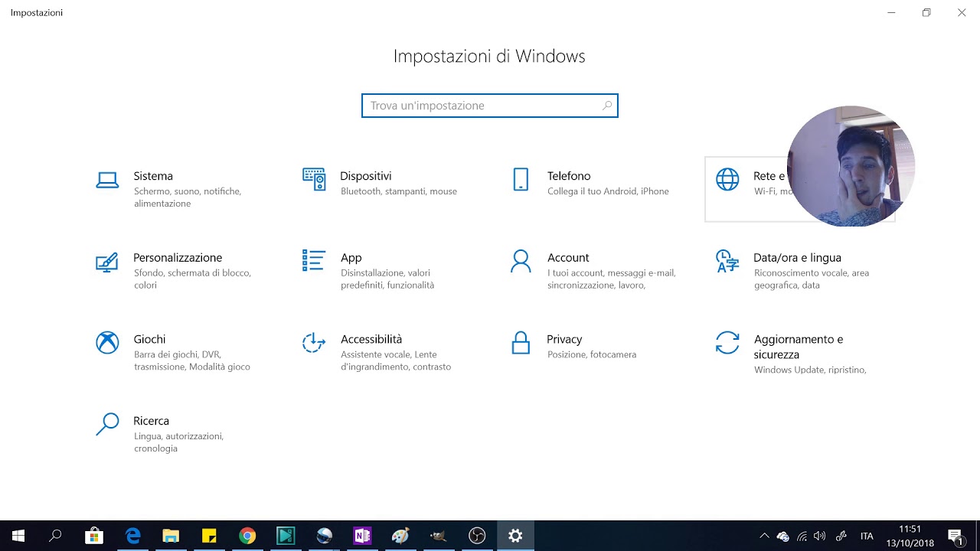Select the Sistema category title
980x551 pixels.
coord(153,176)
